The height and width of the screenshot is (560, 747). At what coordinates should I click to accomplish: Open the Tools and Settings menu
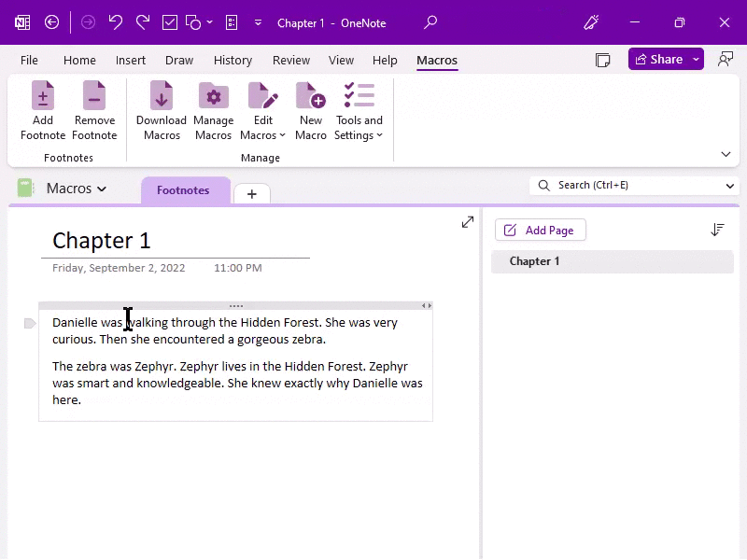click(359, 110)
